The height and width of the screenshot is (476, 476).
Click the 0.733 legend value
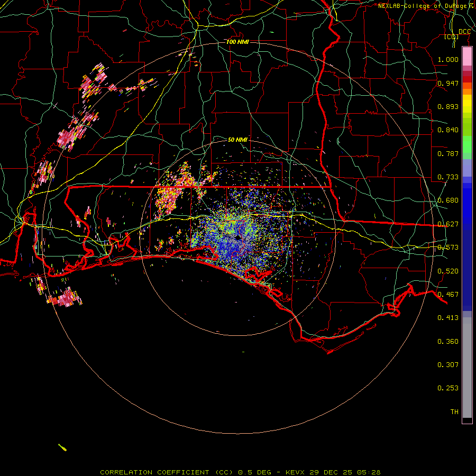[x=448, y=177]
